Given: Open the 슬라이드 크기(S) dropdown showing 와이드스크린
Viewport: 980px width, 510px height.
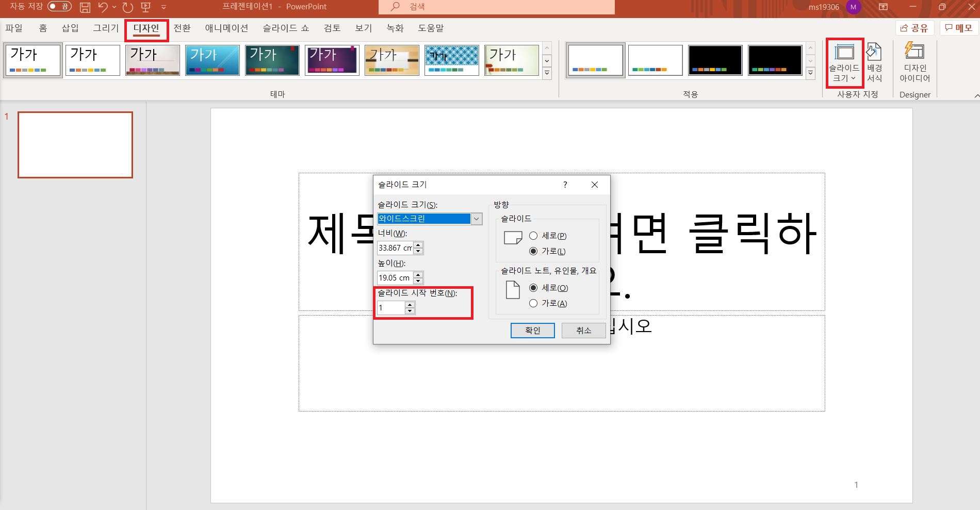Looking at the screenshot, I should click(476, 219).
